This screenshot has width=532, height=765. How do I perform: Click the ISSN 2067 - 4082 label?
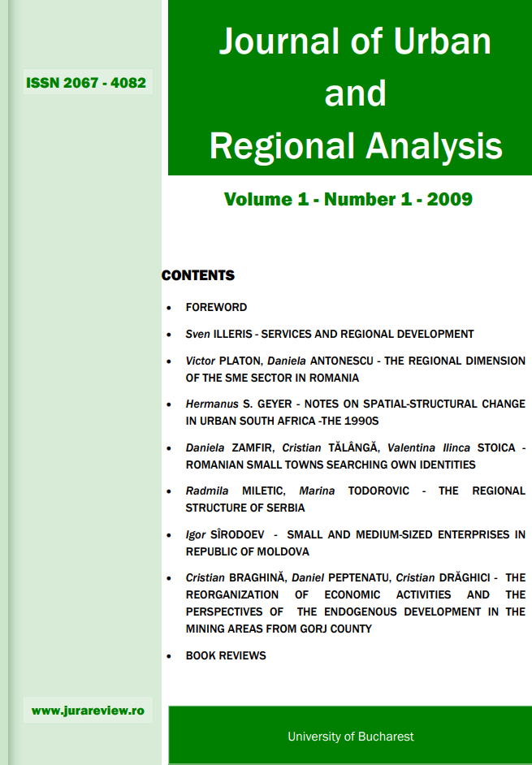pyautogui.click(x=86, y=82)
